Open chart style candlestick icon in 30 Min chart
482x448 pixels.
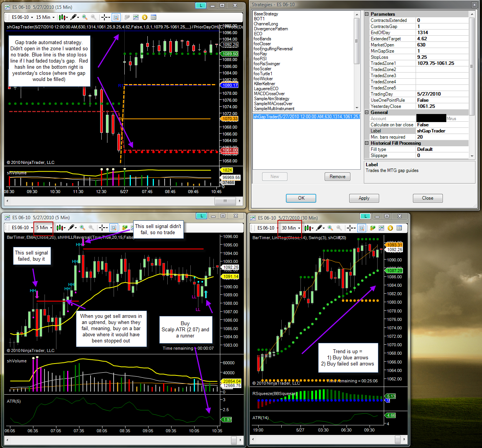309,228
